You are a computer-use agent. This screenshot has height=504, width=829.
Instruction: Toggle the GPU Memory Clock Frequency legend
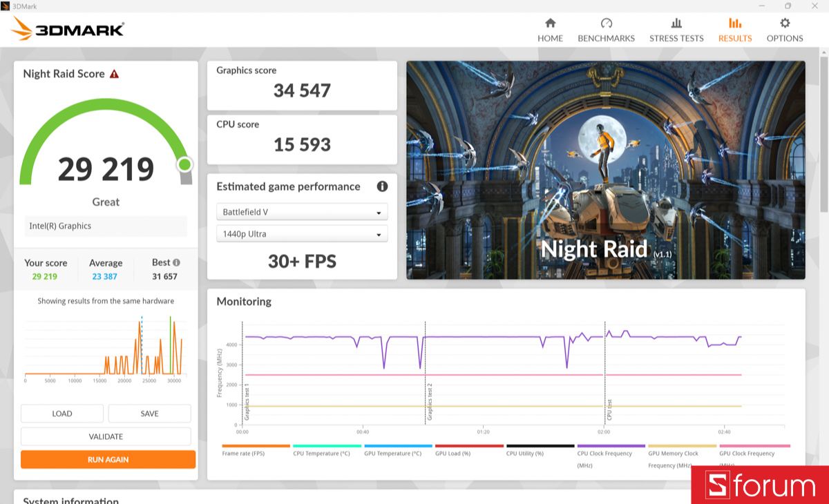tap(682, 456)
